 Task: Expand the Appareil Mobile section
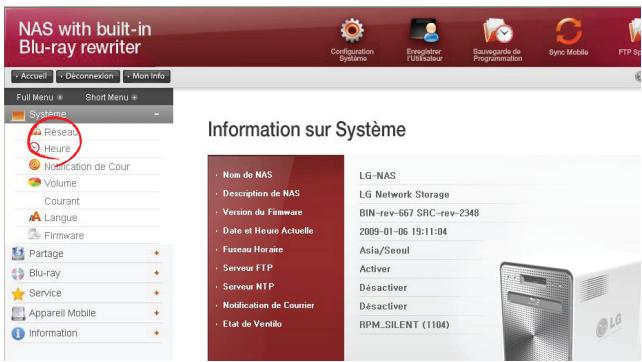tap(156, 313)
